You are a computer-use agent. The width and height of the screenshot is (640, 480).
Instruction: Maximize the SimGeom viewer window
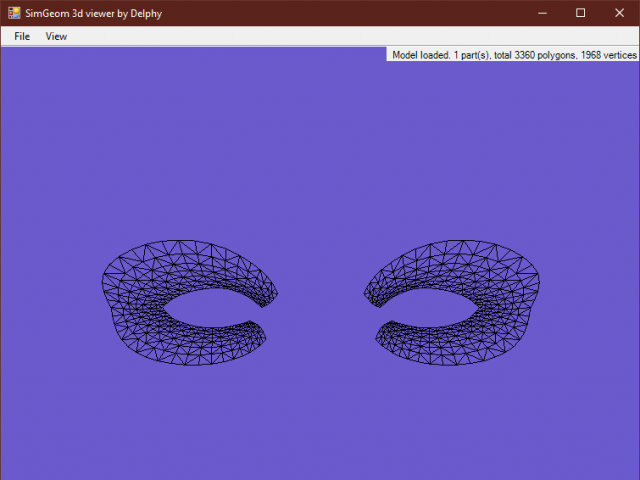pyautogui.click(x=581, y=12)
